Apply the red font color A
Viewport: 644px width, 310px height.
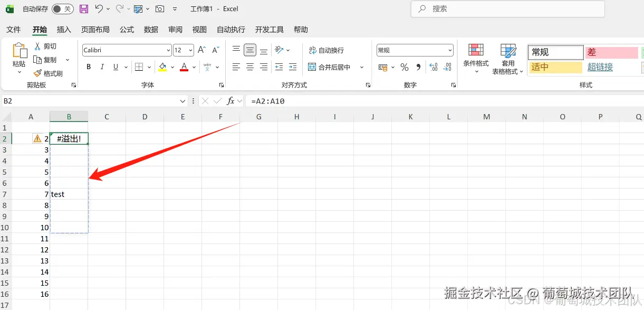coord(184,67)
